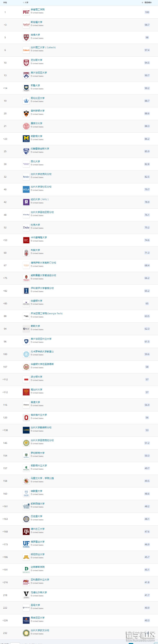Click the Stanford University logo
Image resolution: width=158 pixels, height=644 pixels.
[26, 25]
